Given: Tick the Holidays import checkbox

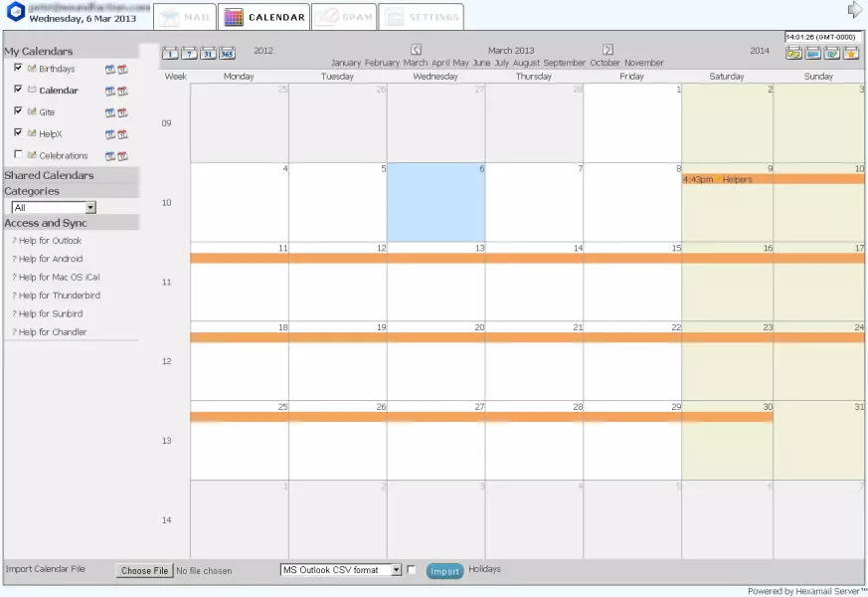Looking at the screenshot, I should coord(412,570).
